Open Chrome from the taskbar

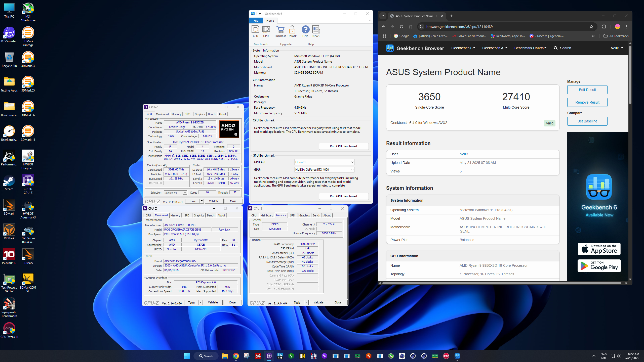236,356
